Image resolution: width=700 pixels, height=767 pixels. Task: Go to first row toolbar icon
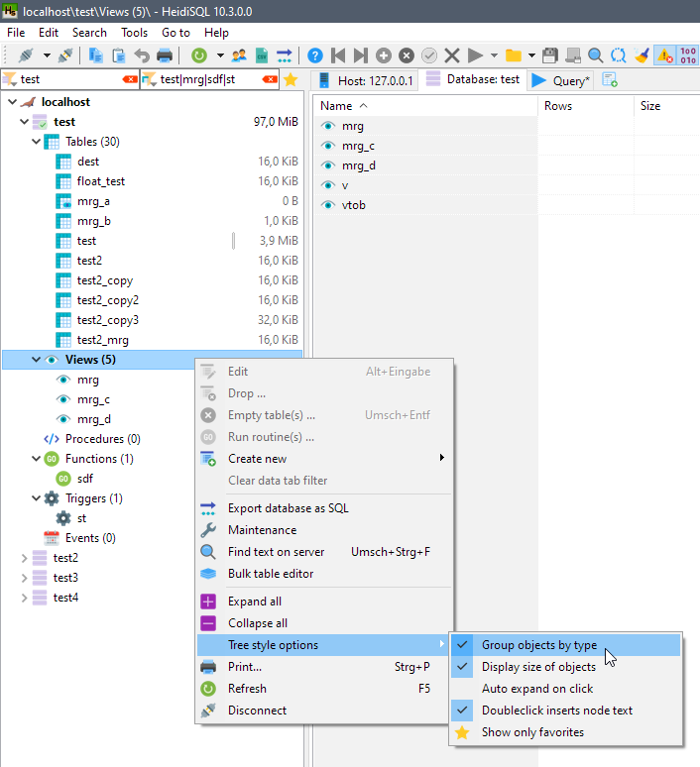pos(338,55)
